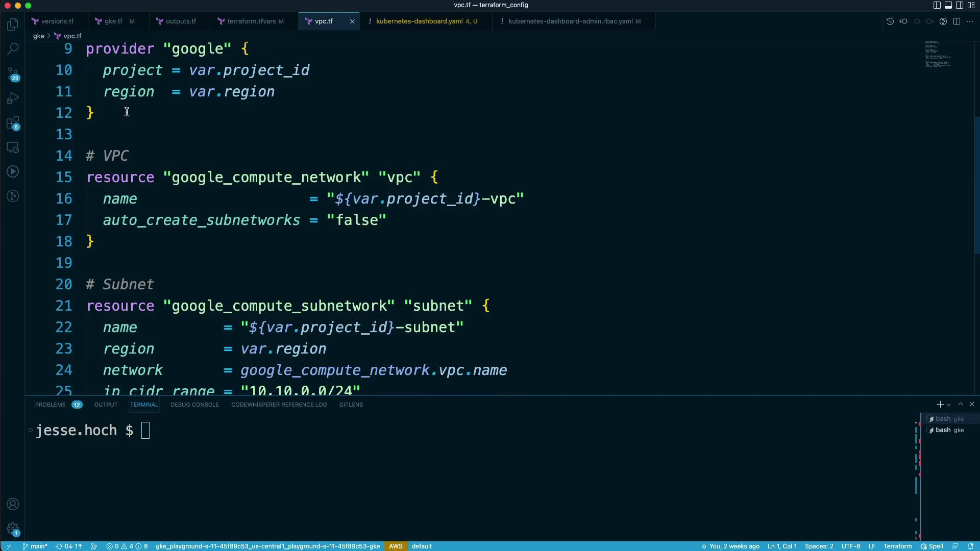Toggle the primary side bar visibility
The width and height of the screenshot is (980, 551).
coord(937,5)
